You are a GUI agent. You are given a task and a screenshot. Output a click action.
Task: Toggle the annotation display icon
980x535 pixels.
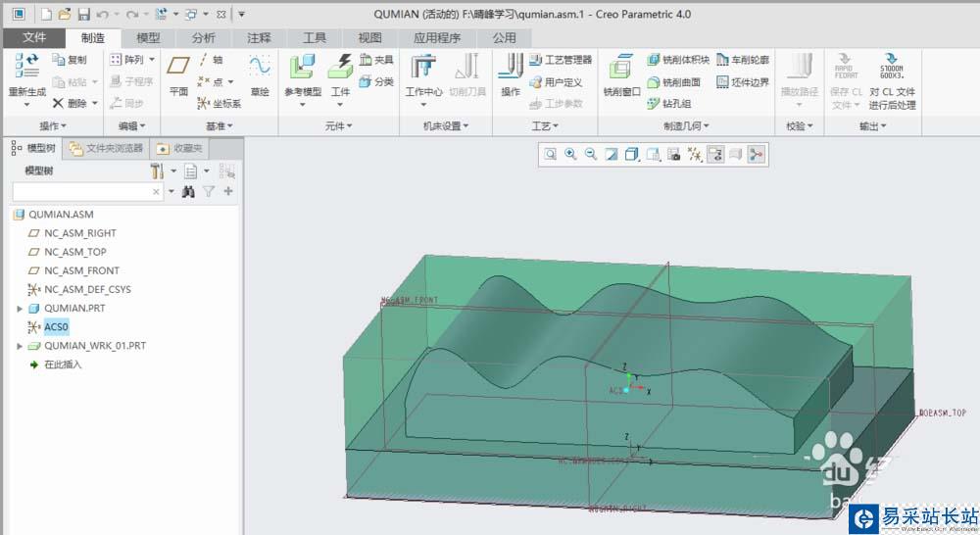715,154
